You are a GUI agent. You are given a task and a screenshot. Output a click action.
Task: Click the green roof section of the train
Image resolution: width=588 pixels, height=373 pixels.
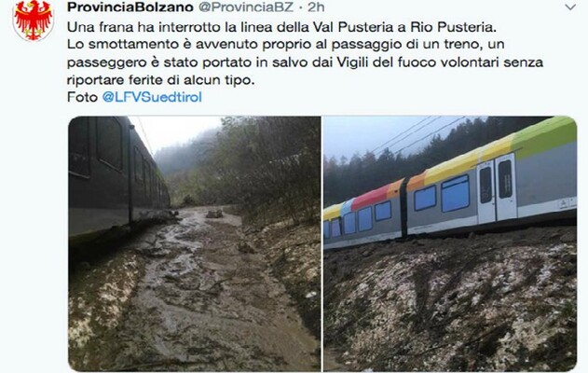544,136
